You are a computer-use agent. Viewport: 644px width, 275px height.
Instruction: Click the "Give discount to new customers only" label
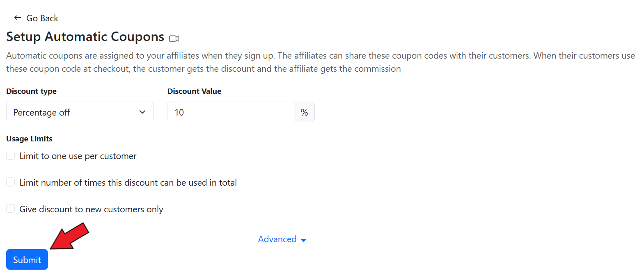91,209
